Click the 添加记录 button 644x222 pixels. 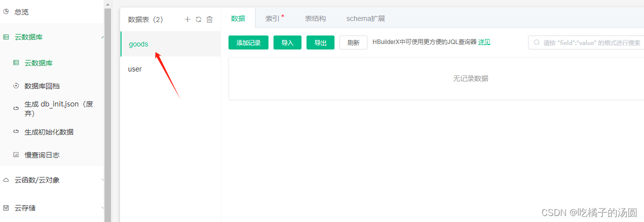(x=248, y=42)
